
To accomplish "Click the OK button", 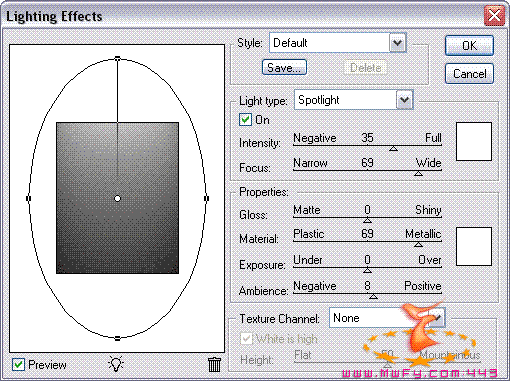I will 469,45.
